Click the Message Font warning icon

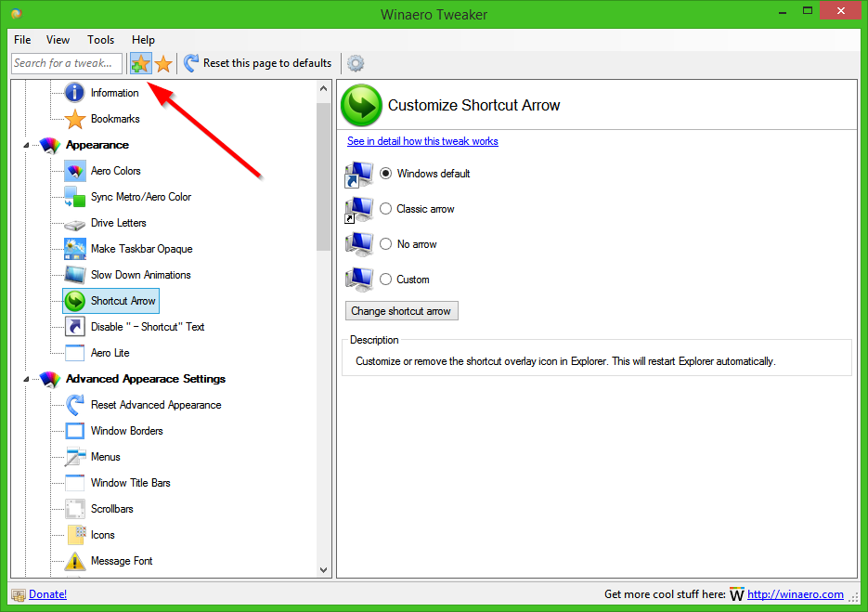tap(75, 561)
